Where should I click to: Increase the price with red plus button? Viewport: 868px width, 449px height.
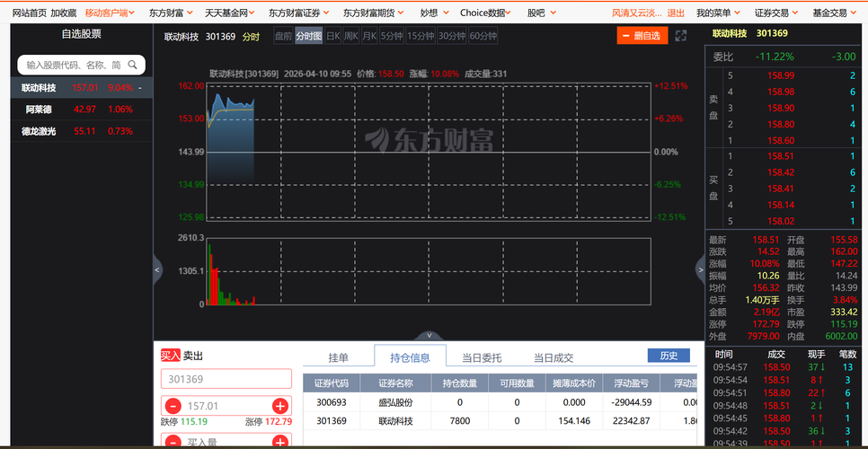280,407
